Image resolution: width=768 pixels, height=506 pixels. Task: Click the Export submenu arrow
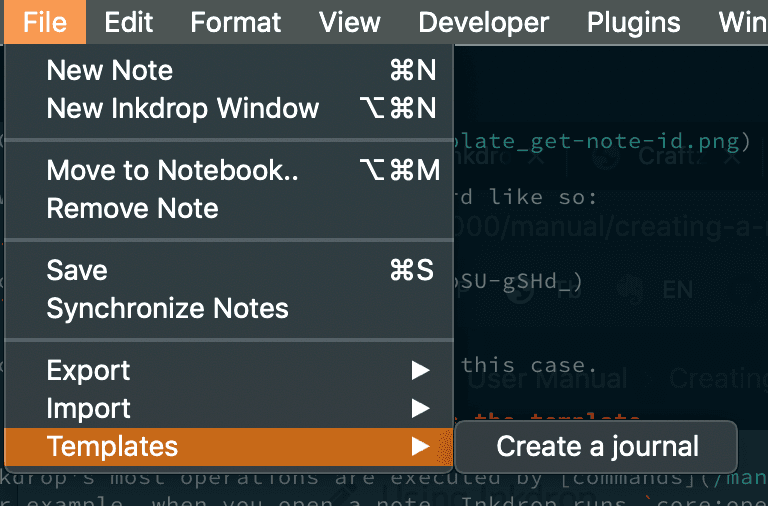pyautogui.click(x=421, y=371)
